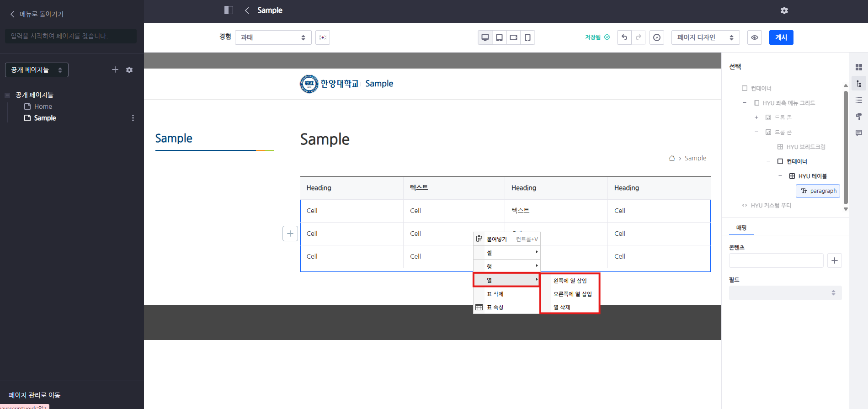
Task: Click the page search input field
Action: click(71, 36)
